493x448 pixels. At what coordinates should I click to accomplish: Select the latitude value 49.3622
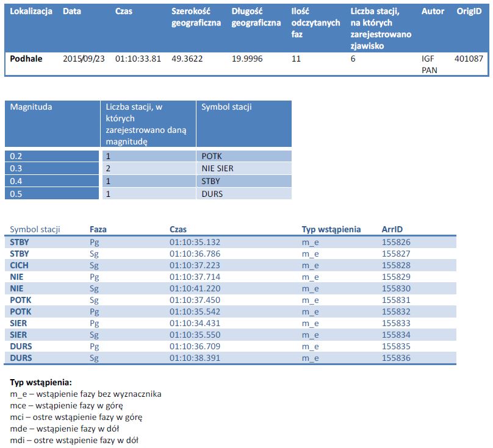pos(187,59)
